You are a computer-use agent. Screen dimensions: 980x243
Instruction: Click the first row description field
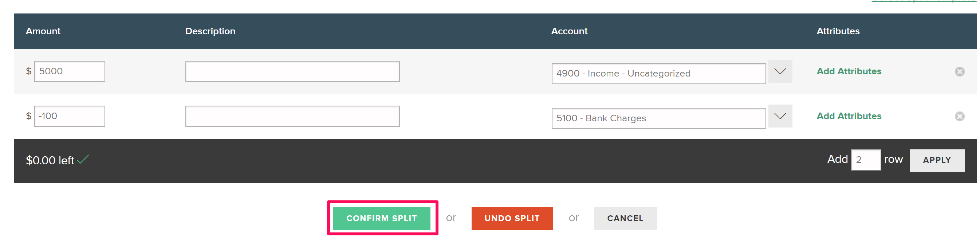[x=292, y=71]
